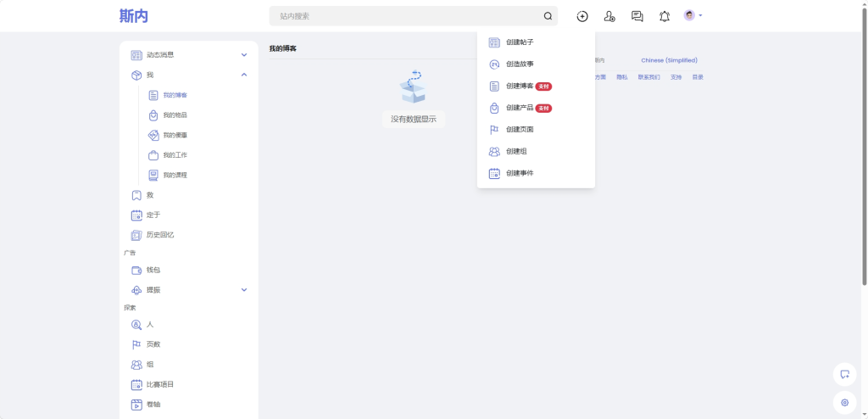Choose 创建帖子 from the create menu
Screen dimensions: 868x419
click(x=536, y=42)
